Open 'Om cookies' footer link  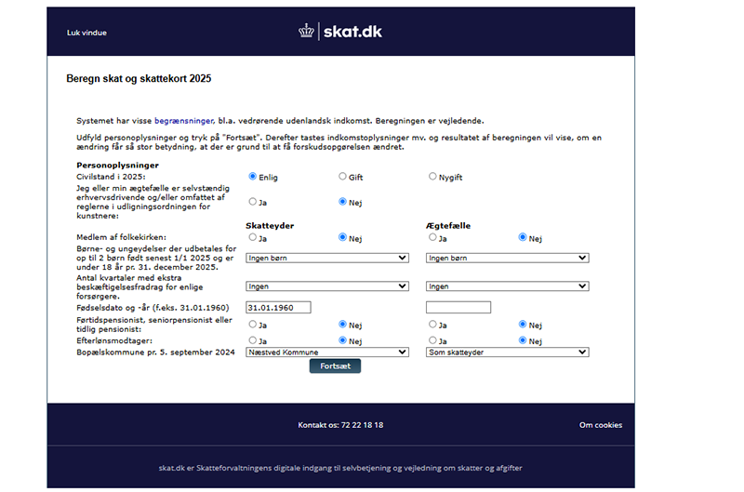tap(600, 425)
